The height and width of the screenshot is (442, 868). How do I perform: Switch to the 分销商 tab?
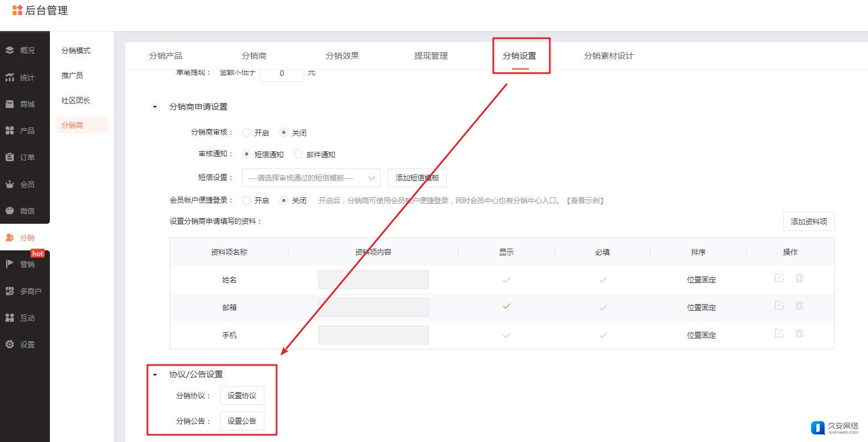pyautogui.click(x=254, y=56)
